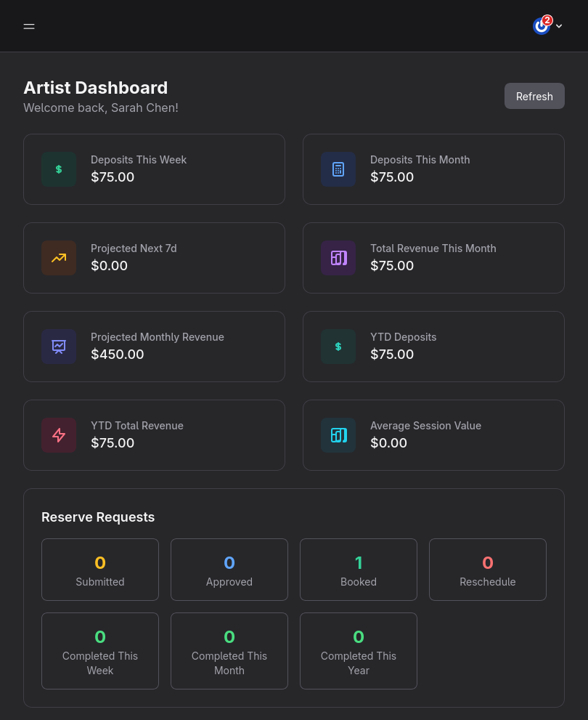Click the dollar icon for YTD Deposits
The image size is (588, 720).
[338, 347]
